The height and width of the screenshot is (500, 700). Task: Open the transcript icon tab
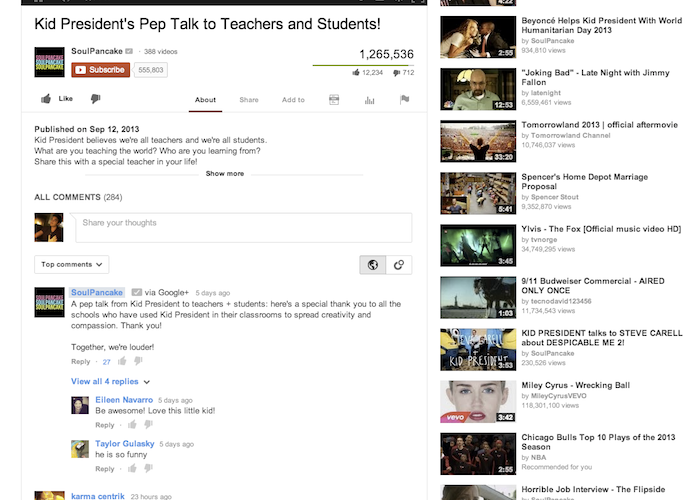[334, 100]
